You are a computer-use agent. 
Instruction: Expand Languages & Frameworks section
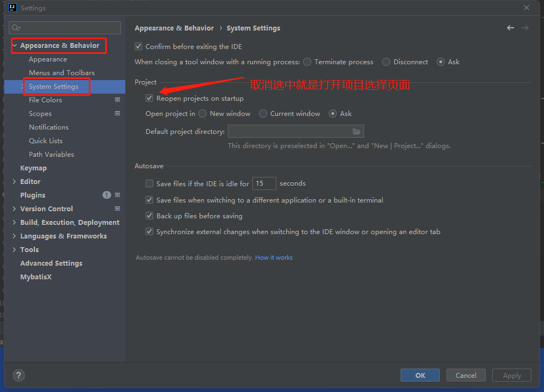(14, 236)
